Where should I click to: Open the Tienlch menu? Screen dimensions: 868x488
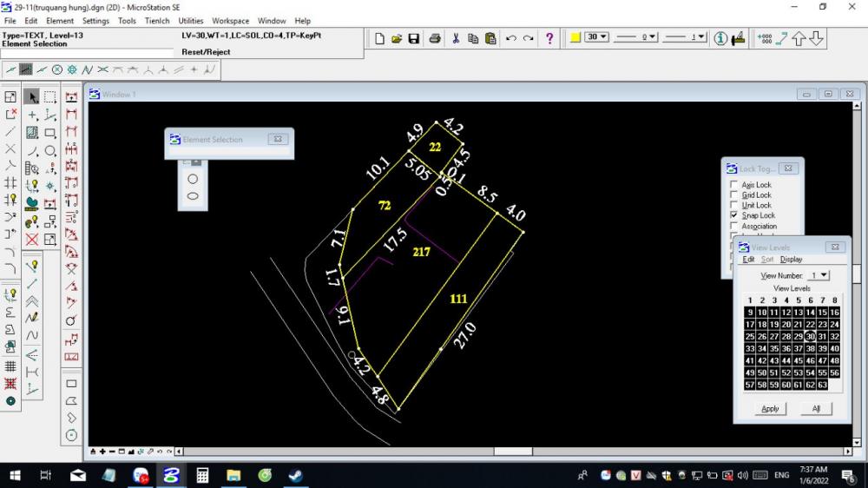(157, 21)
